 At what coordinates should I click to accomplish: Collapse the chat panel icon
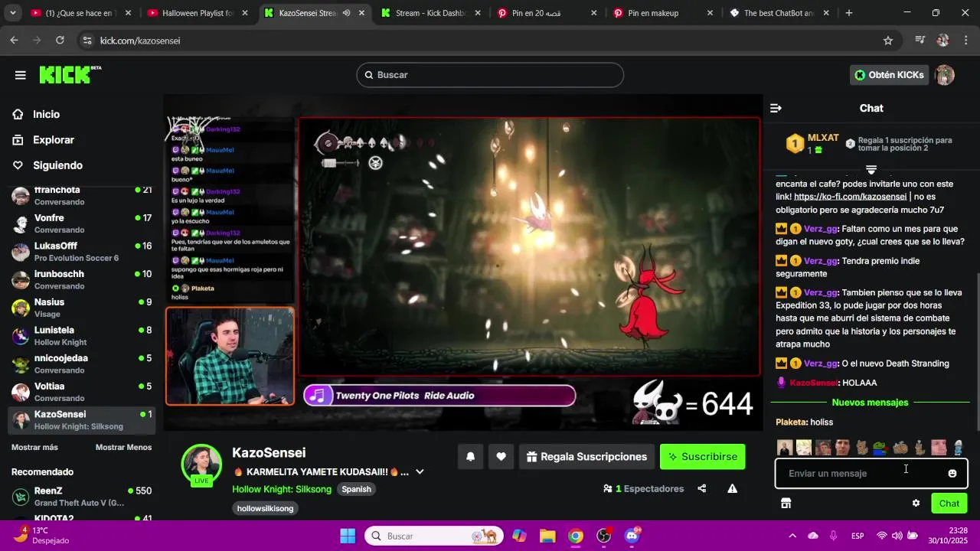point(776,109)
